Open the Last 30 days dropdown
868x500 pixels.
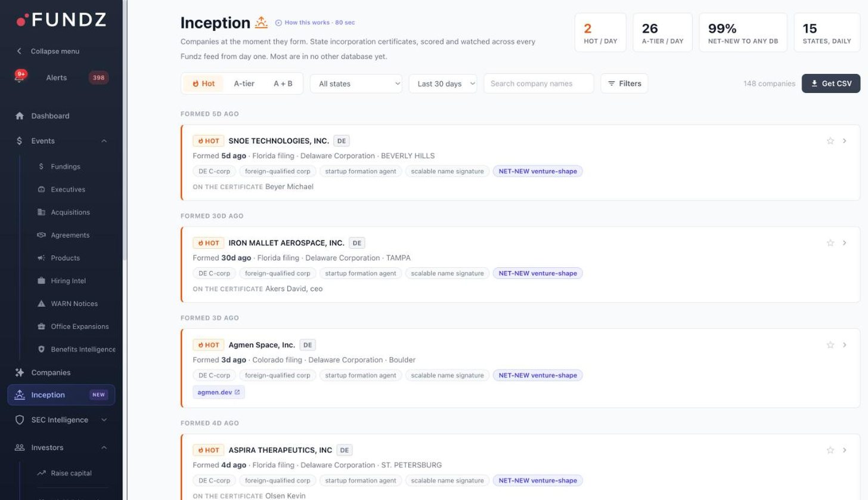tap(443, 84)
